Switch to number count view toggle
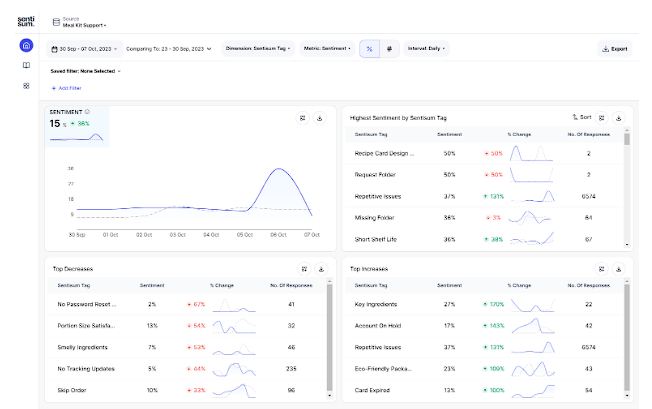 (x=390, y=49)
